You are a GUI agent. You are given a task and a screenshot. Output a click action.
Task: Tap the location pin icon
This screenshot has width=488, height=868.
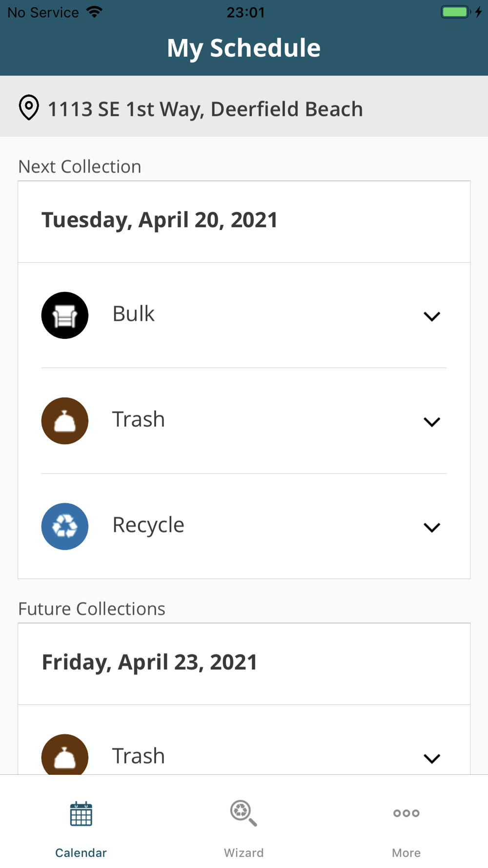pyautogui.click(x=29, y=107)
